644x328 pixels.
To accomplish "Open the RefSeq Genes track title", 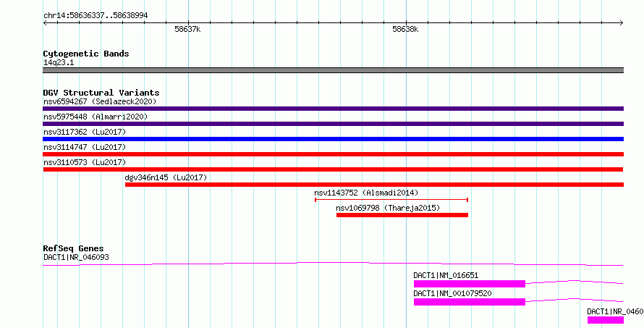I will pyautogui.click(x=74, y=248).
